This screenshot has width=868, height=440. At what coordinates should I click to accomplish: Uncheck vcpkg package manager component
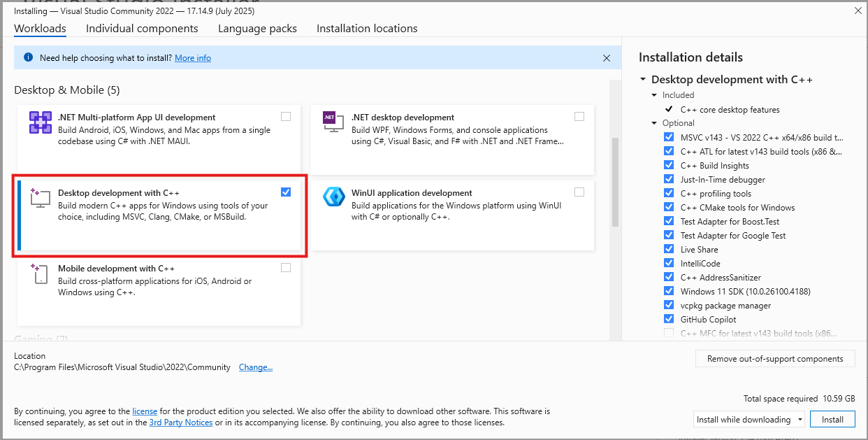[x=669, y=306]
